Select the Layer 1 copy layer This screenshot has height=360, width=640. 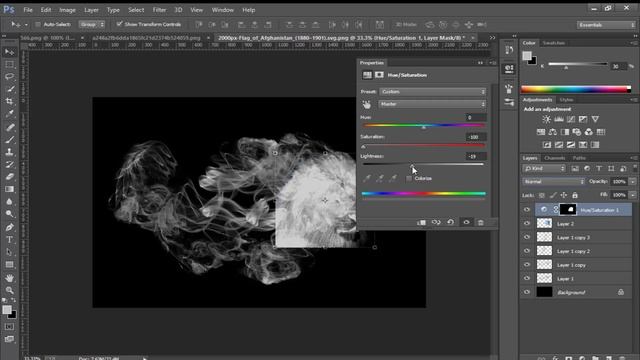point(577,265)
